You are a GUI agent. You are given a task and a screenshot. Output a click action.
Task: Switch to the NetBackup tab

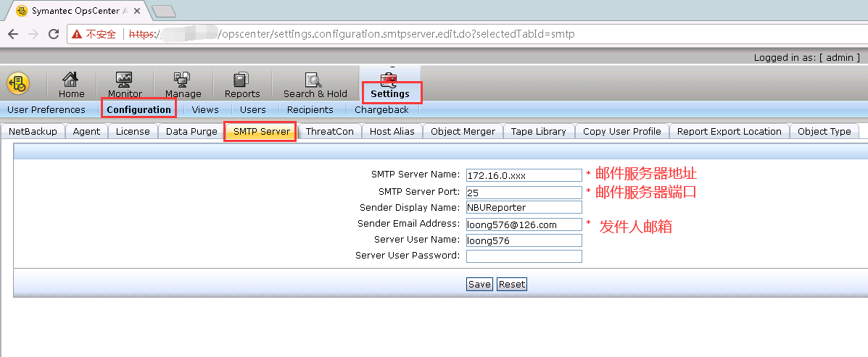pos(33,132)
